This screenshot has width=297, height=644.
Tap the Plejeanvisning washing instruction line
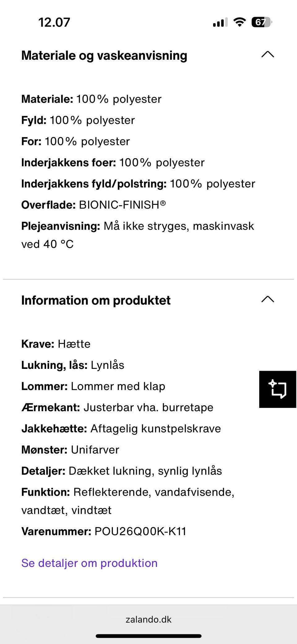click(x=137, y=226)
